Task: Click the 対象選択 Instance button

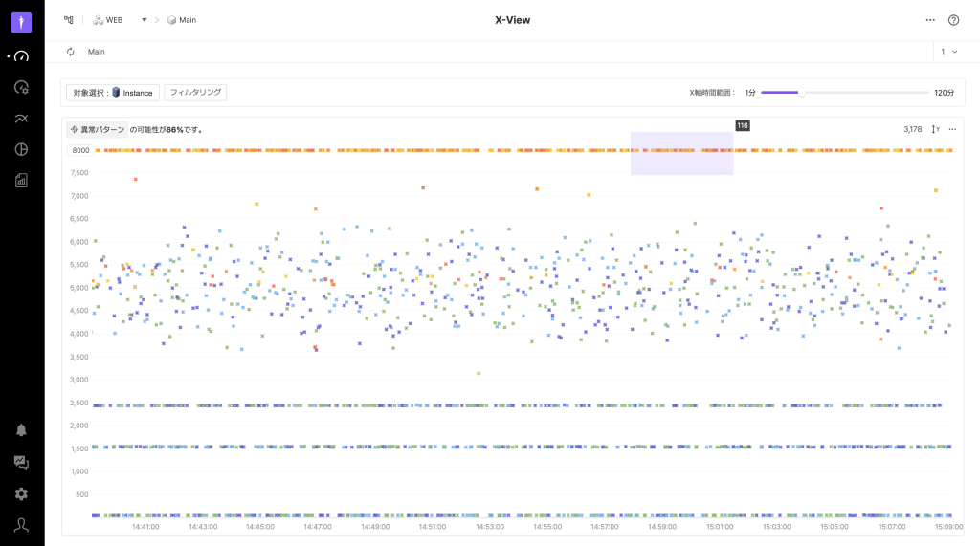Action: pyautogui.click(x=113, y=93)
